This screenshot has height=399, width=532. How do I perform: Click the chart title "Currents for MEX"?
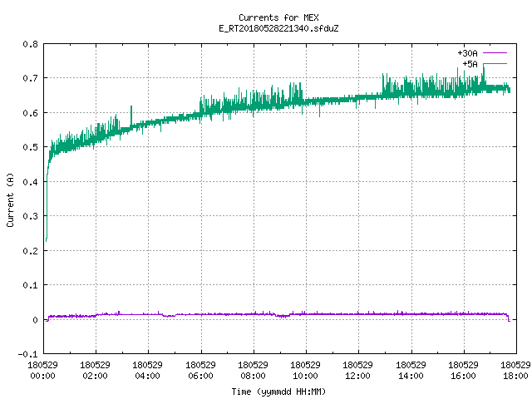click(x=278, y=17)
